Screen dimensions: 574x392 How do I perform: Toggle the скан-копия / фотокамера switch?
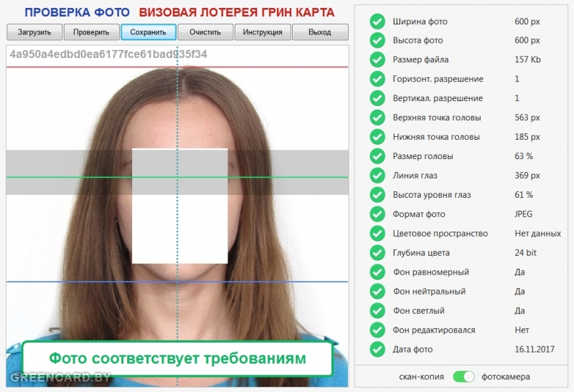[464, 377]
